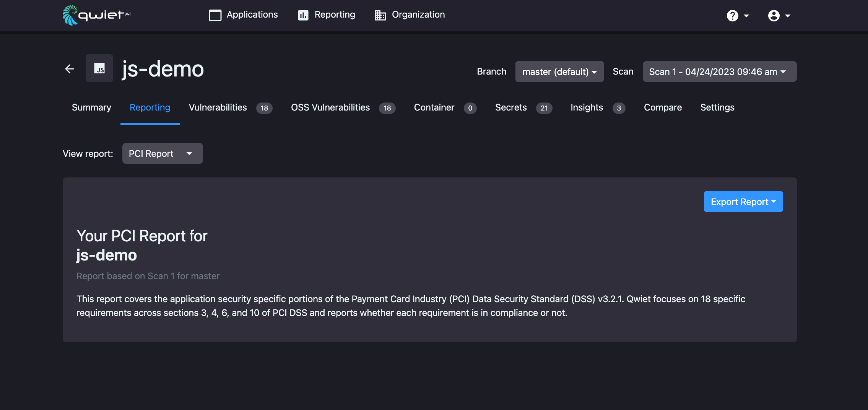Viewport: 868px width, 410px height.
Task: Click the Insights count badge 3
Action: click(x=619, y=108)
